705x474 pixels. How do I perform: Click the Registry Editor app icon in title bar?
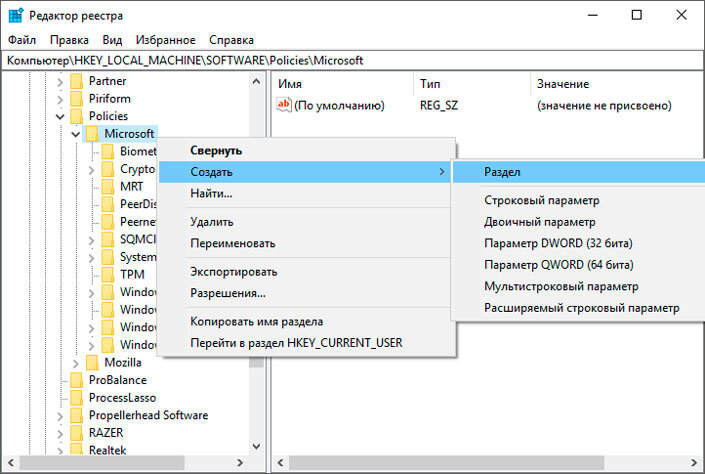pos(15,15)
